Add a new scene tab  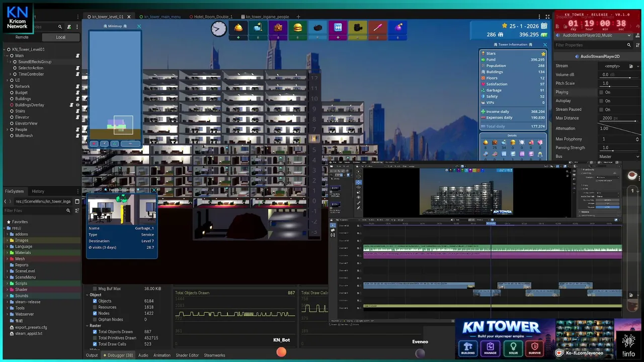coord(298,17)
